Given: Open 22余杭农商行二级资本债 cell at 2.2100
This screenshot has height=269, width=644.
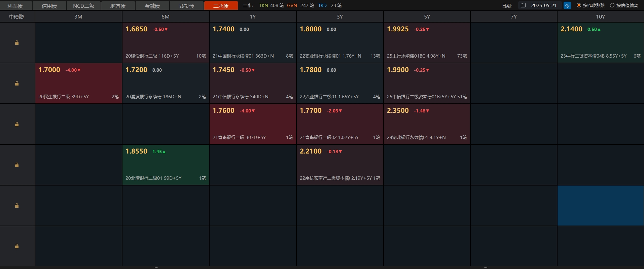Looking at the screenshot, I should tap(340, 165).
